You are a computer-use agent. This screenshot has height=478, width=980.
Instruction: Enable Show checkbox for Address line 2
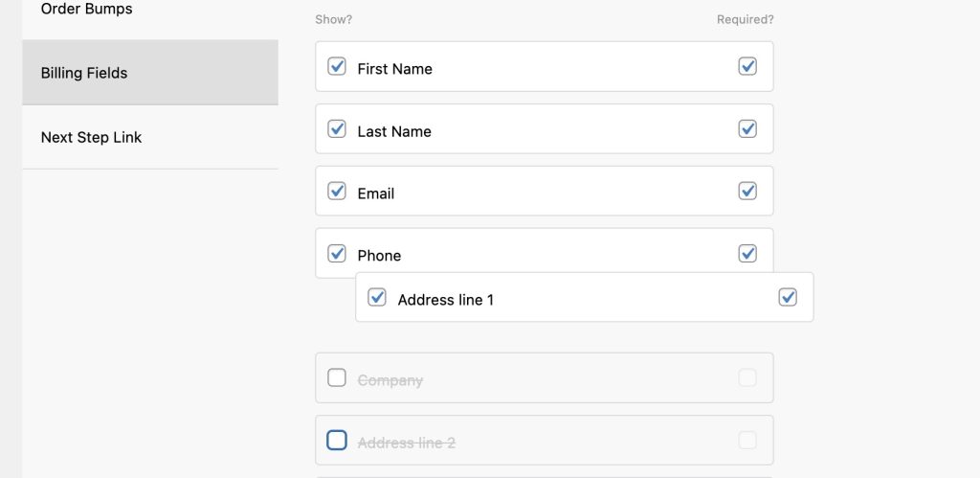tap(337, 441)
